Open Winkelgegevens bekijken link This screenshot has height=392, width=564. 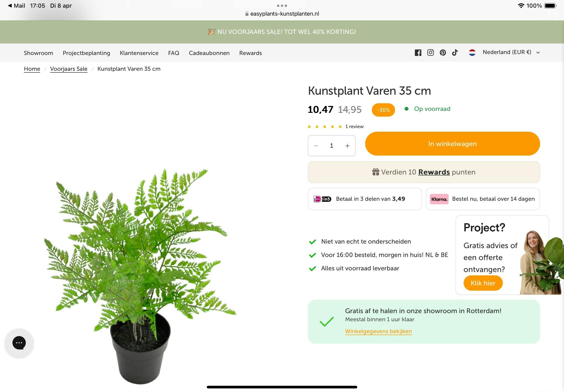pos(378,331)
